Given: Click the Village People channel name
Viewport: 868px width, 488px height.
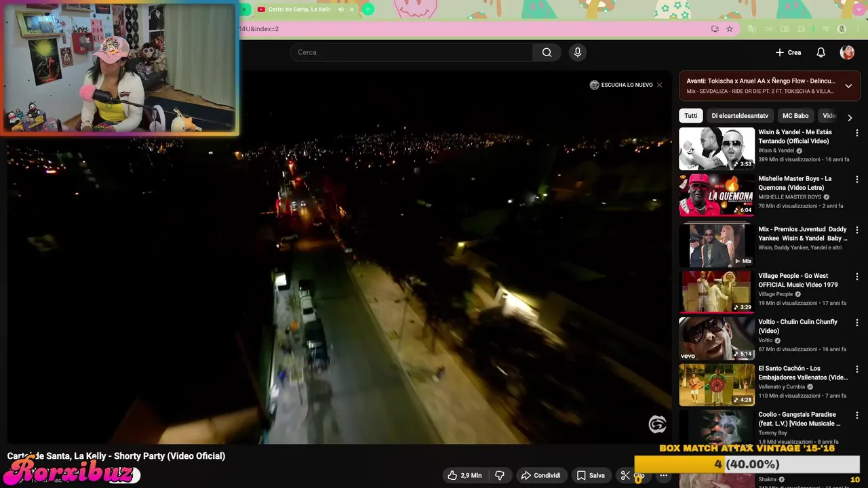Looking at the screenshot, I should 776,294.
